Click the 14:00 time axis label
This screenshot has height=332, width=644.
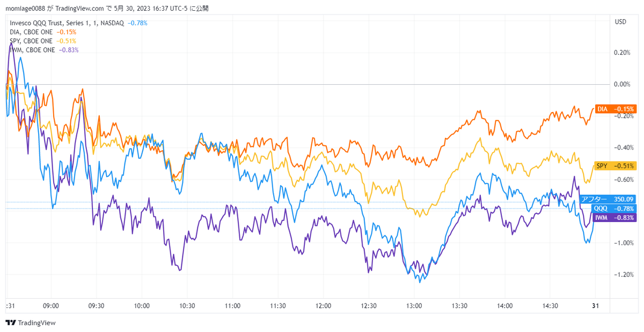[504, 306]
